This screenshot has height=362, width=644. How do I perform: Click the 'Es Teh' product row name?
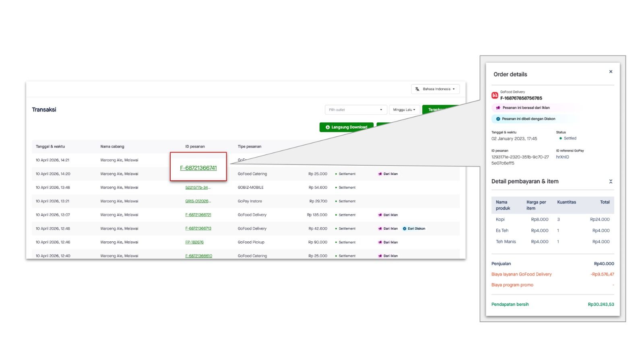click(x=502, y=231)
